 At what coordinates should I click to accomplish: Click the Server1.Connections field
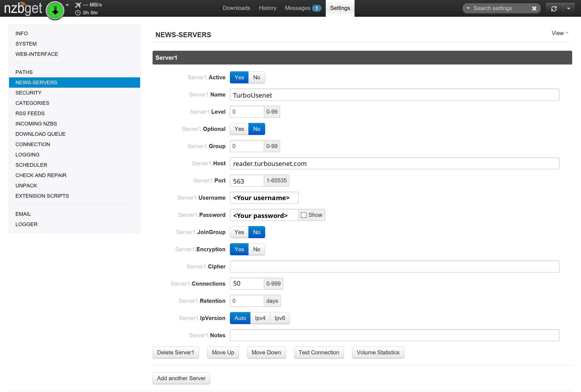[247, 284]
